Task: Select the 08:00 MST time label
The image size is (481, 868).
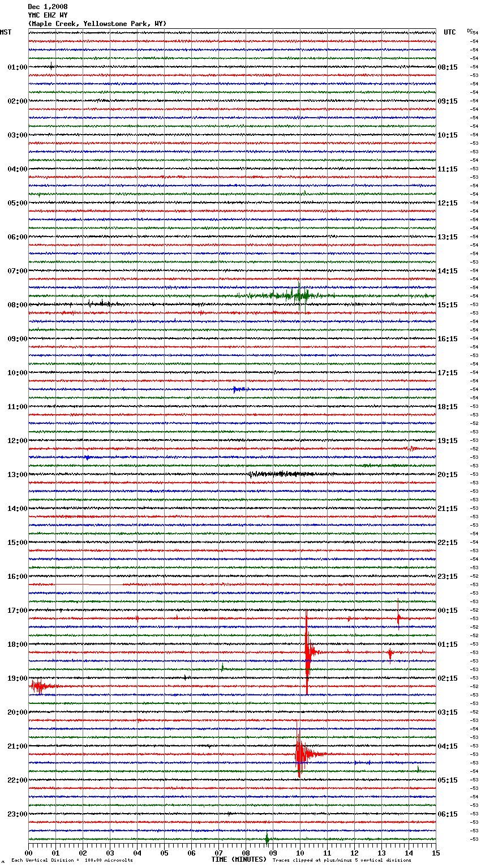Action: 18,305
